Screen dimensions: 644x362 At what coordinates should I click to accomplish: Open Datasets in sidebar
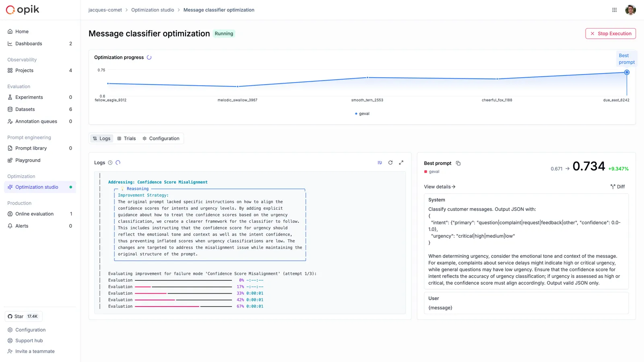(x=40, y=109)
